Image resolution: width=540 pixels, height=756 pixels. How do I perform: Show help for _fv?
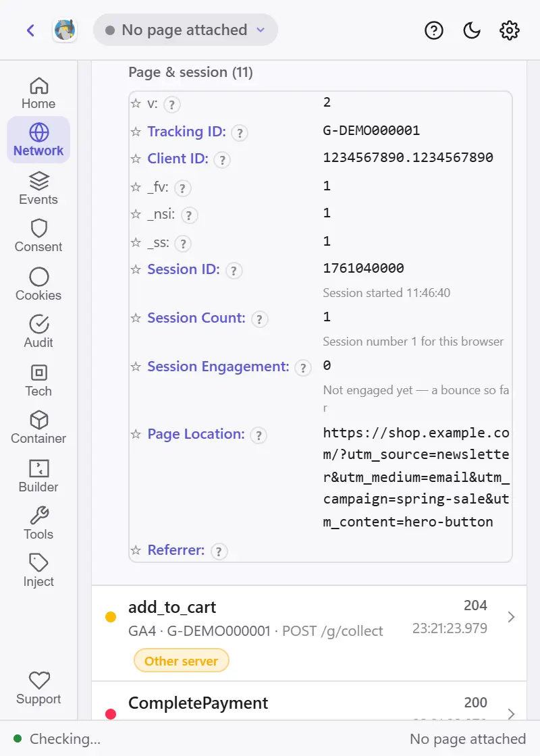(x=183, y=188)
